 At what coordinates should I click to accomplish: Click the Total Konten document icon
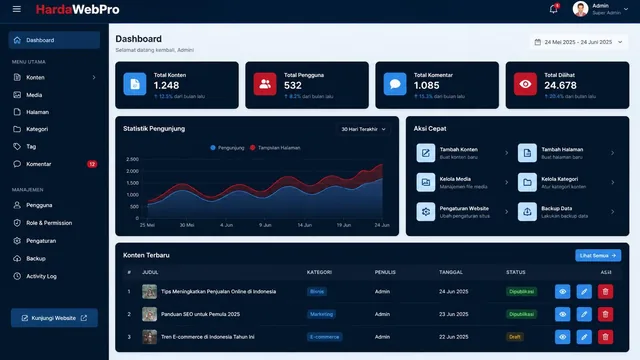tap(135, 84)
